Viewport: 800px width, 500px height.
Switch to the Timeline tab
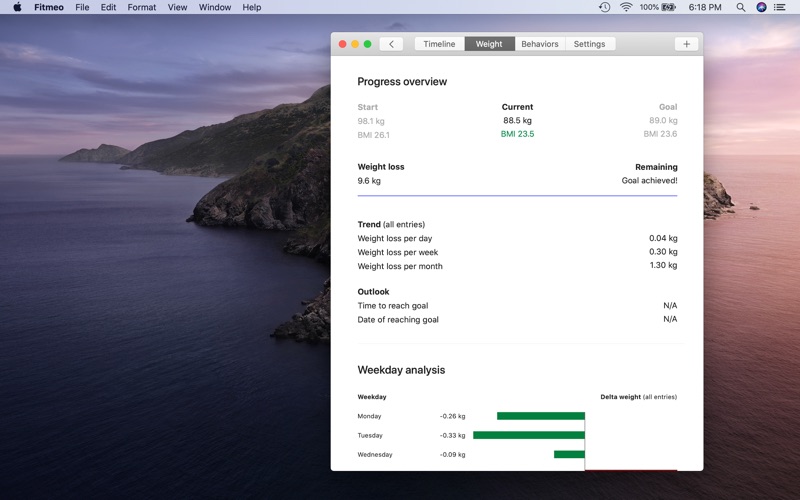[439, 44]
